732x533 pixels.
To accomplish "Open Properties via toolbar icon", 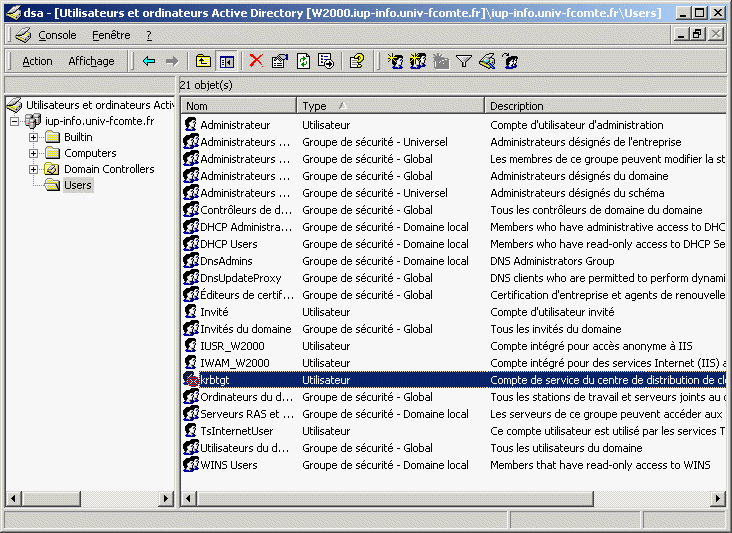I will pyautogui.click(x=279, y=61).
